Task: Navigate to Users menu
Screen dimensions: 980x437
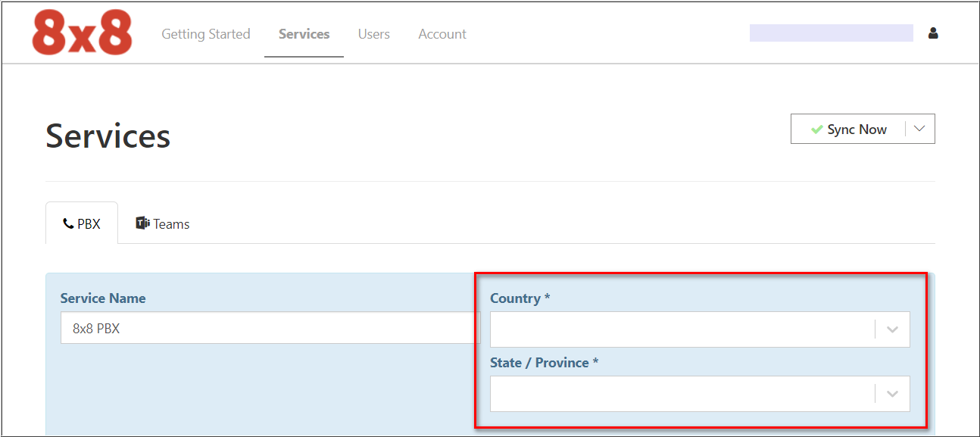Action: coord(374,34)
